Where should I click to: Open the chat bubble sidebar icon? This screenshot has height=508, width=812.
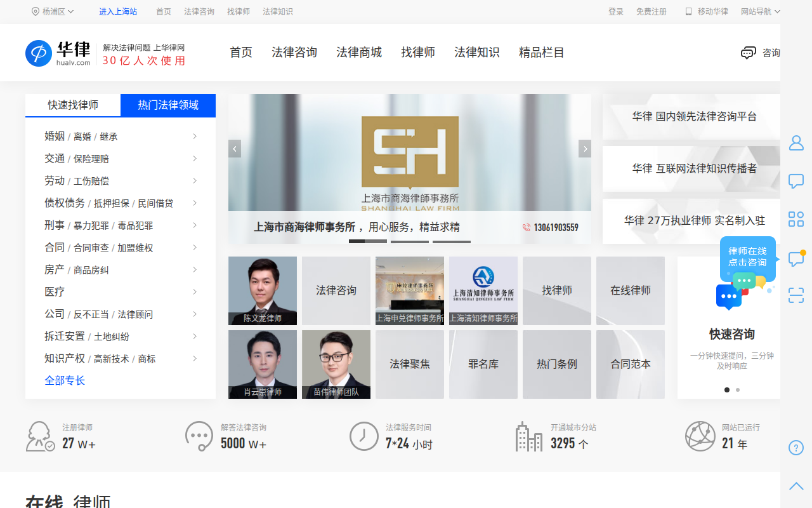pos(796,181)
